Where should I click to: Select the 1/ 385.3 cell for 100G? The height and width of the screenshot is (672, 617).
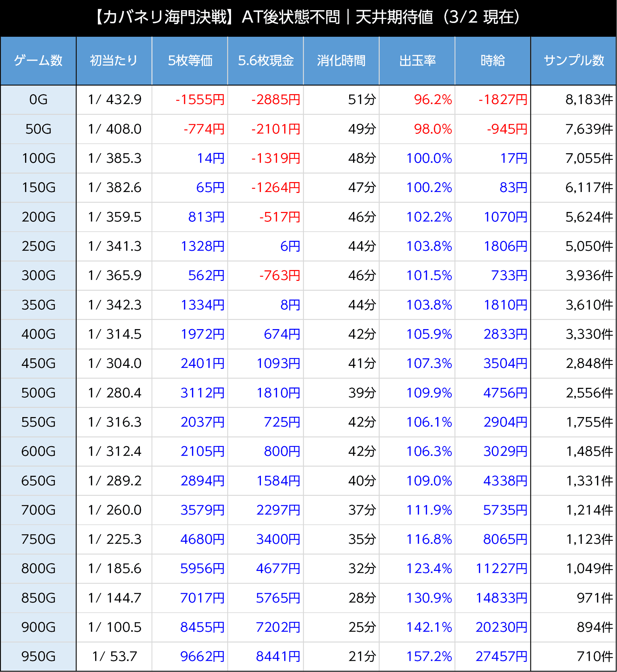coord(115,158)
